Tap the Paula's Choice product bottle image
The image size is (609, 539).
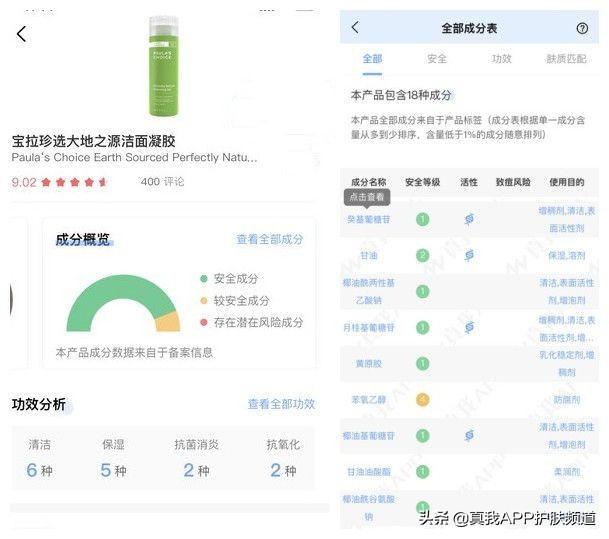tap(163, 66)
